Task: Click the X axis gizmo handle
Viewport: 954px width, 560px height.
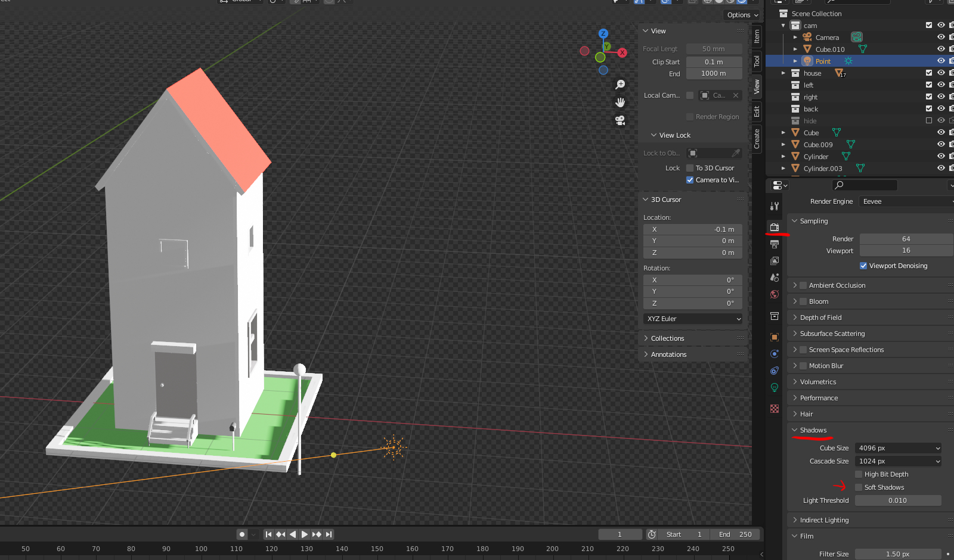Action: [x=622, y=52]
